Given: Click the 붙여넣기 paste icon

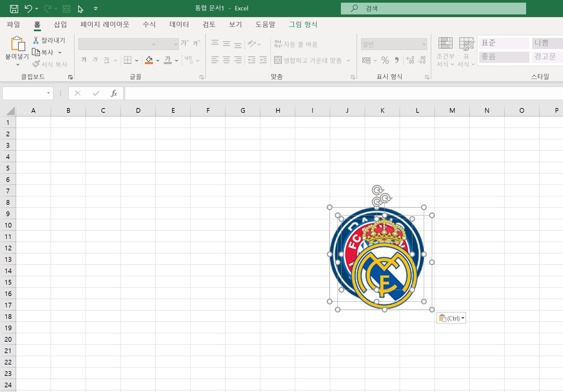Looking at the screenshot, I should (17, 44).
